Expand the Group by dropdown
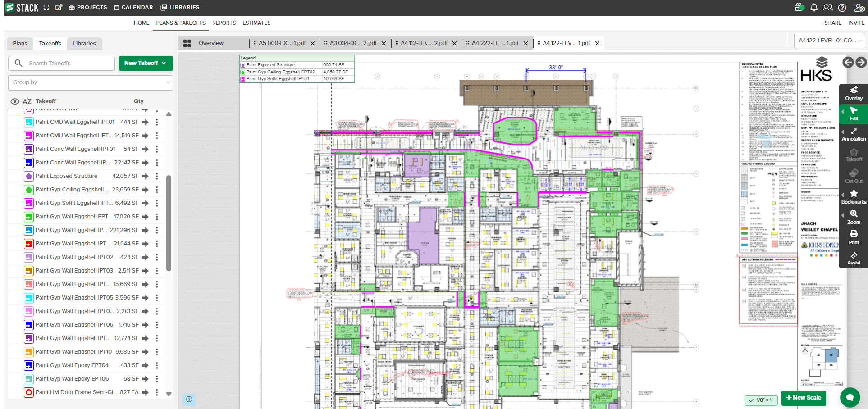 tap(91, 82)
